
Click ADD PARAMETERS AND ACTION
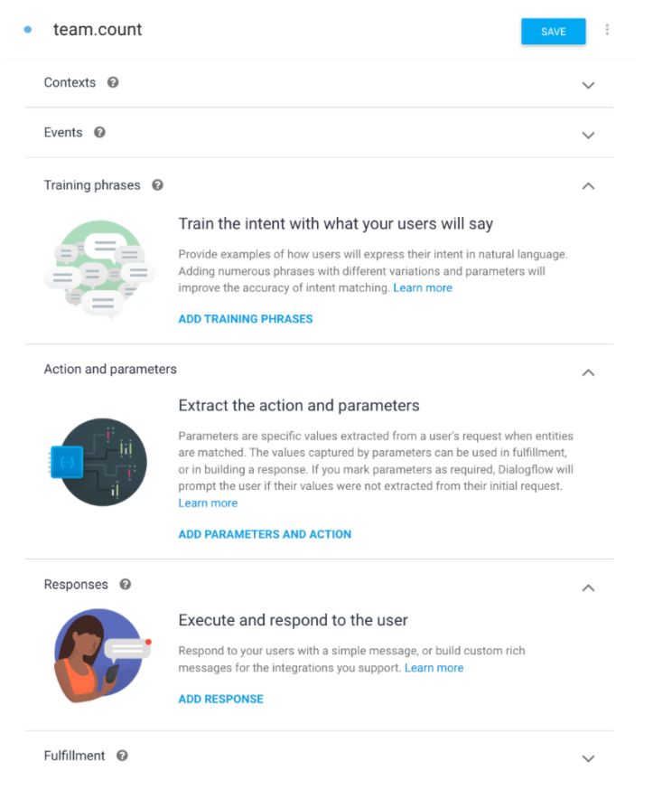point(264,534)
